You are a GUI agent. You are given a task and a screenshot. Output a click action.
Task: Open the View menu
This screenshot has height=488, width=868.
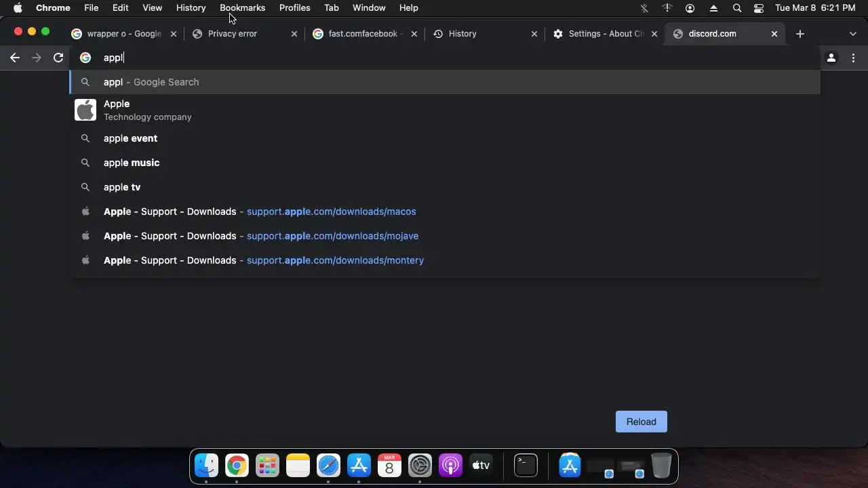point(153,8)
